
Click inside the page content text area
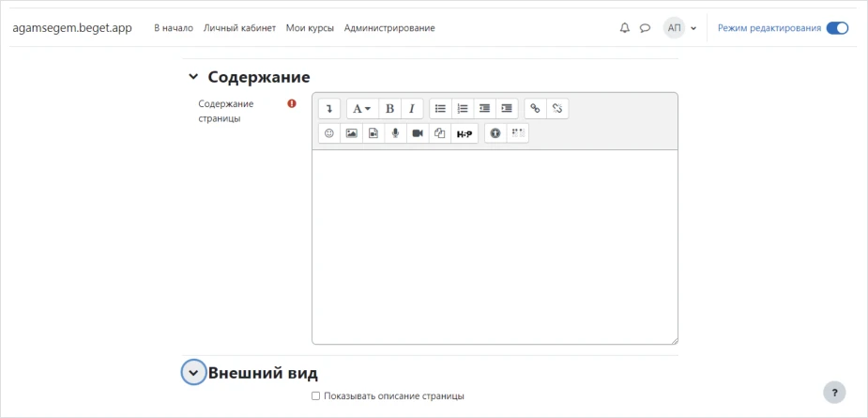pyautogui.click(x=495, y=247)
